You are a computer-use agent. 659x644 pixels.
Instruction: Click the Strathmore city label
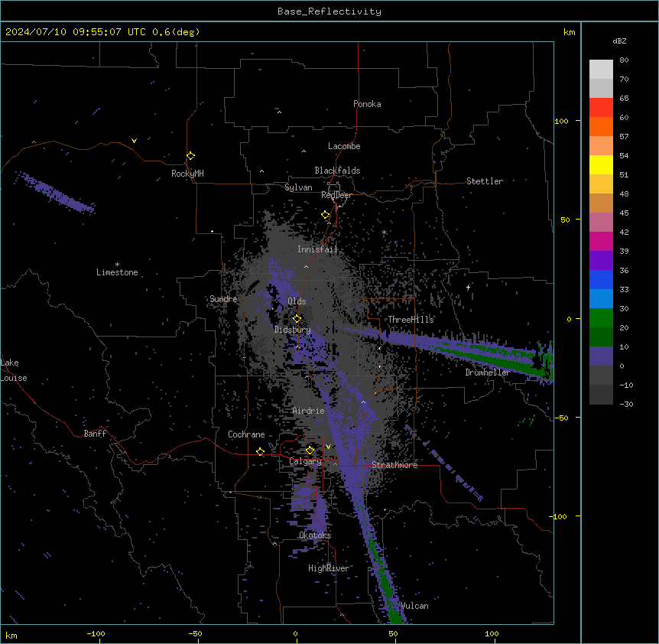(x=394, y=465)
